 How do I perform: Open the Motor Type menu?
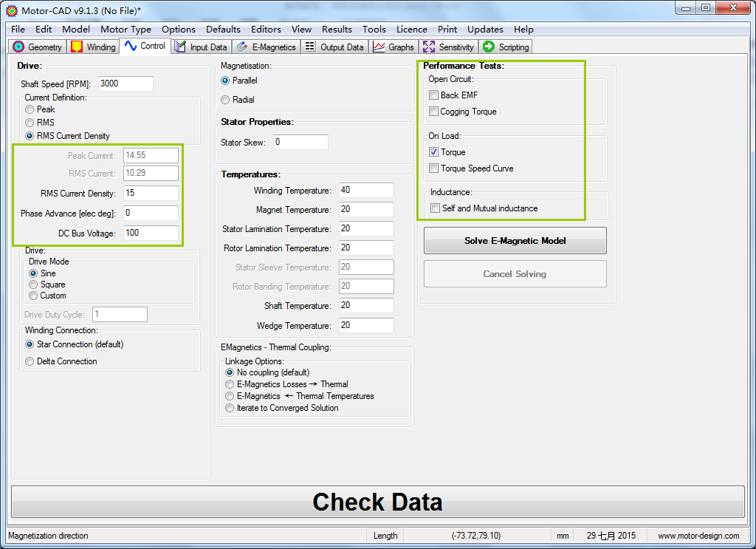[x=126, y=30]
